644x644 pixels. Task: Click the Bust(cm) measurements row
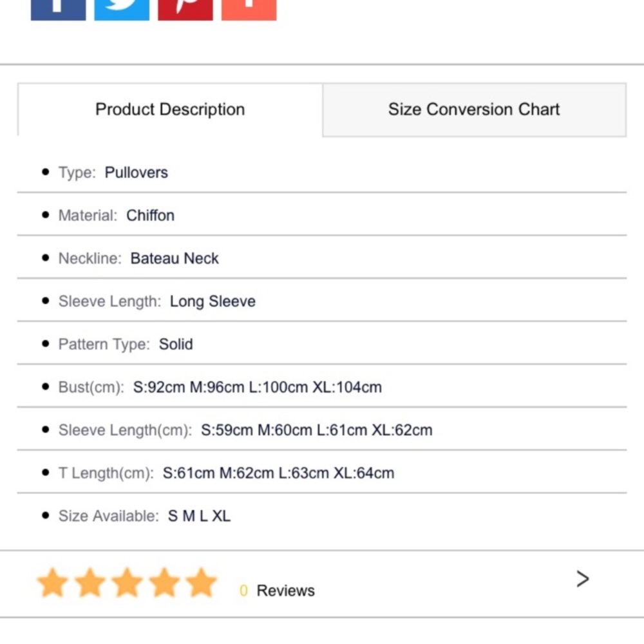click(x=257, y=387)
